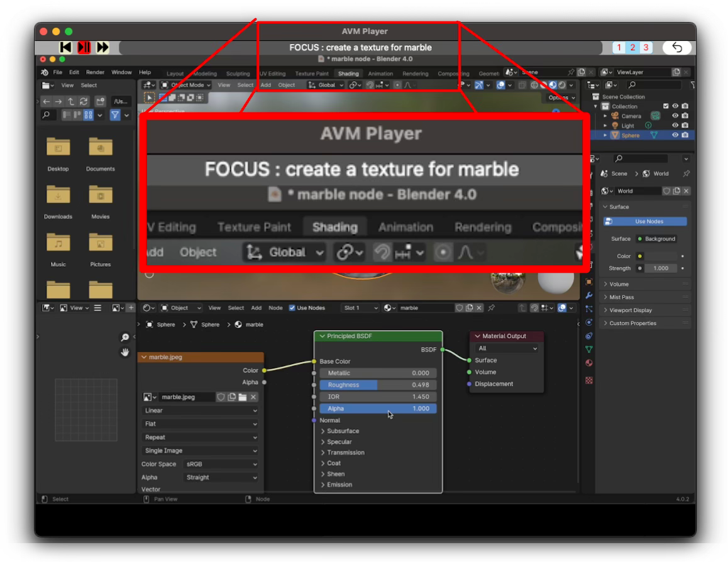Open Blender's Edit menu
Viewport: 728px width, 562px height.
(74, 72)
